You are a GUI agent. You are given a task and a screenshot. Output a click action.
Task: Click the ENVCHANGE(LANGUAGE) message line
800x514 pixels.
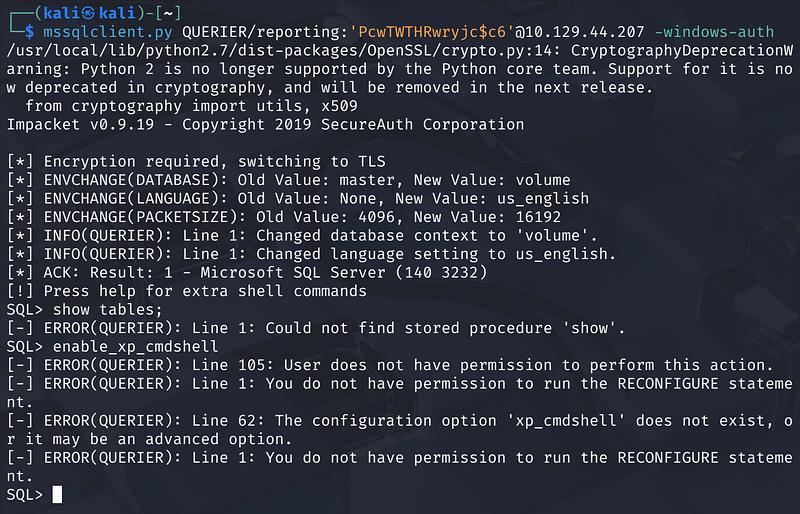(297, 199)
